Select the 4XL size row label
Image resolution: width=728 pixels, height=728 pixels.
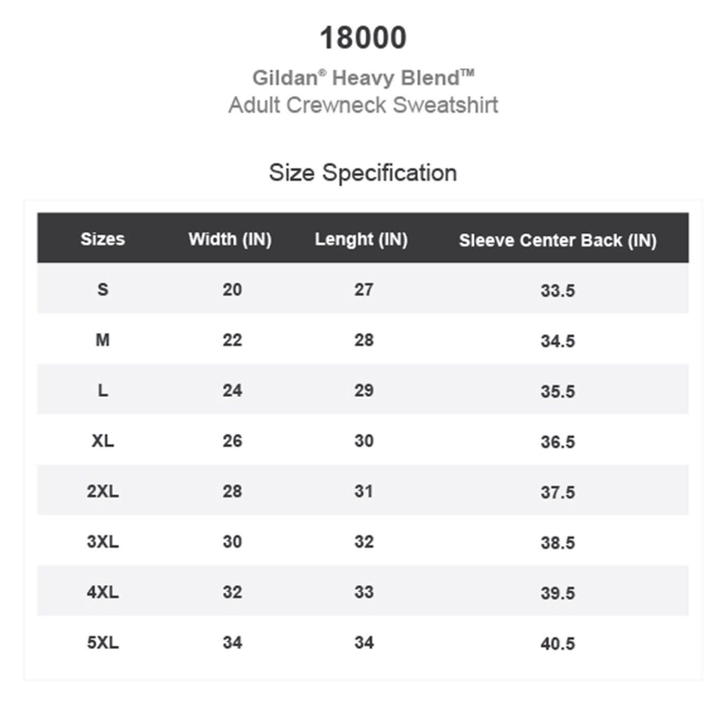103,593
